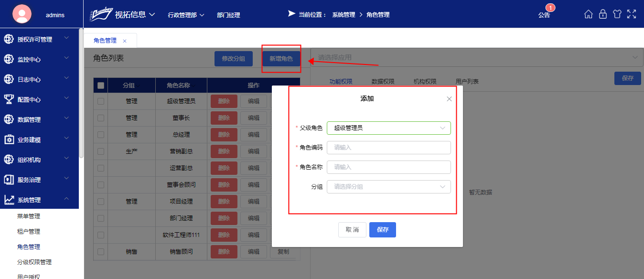
Task: Open the 菜单管理 submenu item
Action: pyautogui.click(x=29, y=216)
